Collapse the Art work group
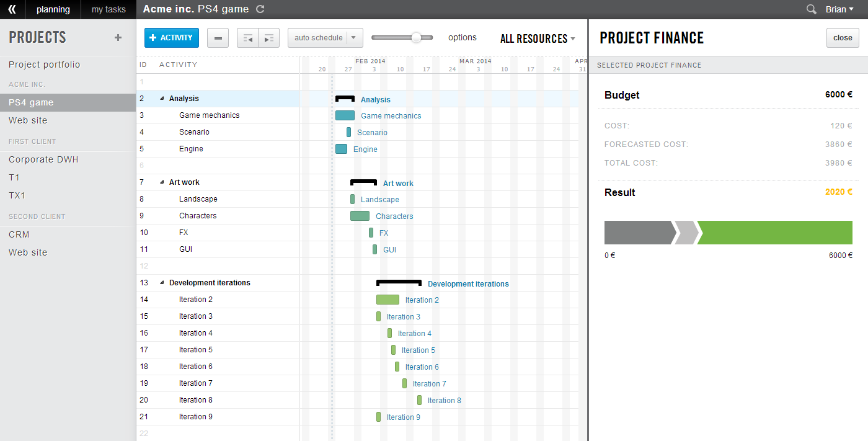This screenshot has height=441, width=868. tap(162, 182)
